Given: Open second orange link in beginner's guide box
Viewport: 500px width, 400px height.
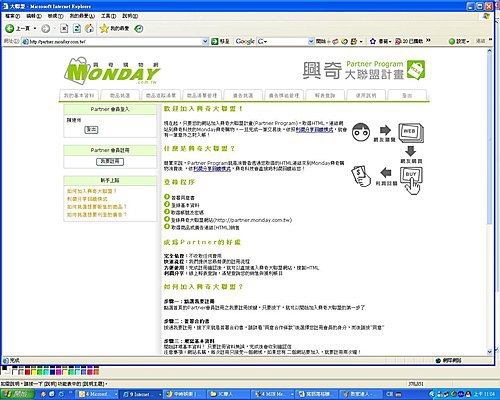Looking at the screenshot, I should 87,199.
